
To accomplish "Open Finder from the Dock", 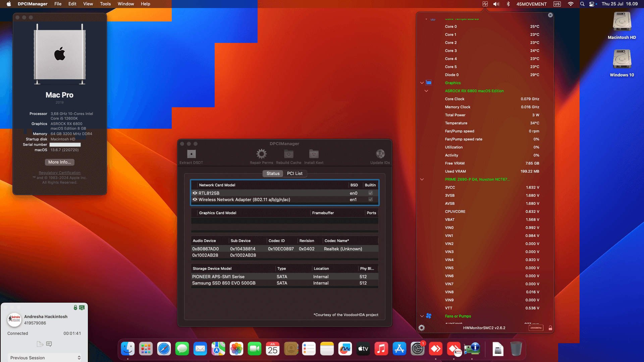I will (x=128, y=349).
